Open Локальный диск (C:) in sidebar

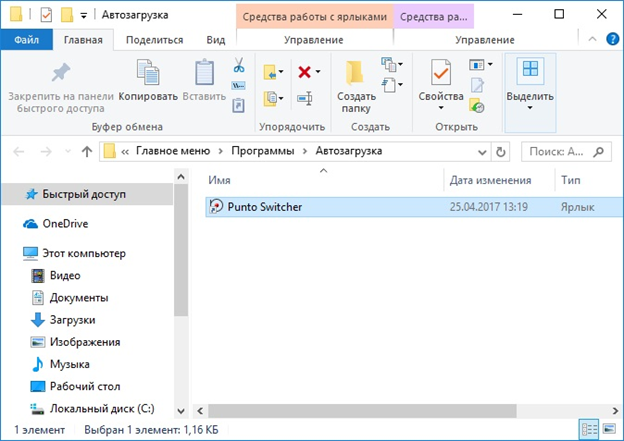[102, 409]
